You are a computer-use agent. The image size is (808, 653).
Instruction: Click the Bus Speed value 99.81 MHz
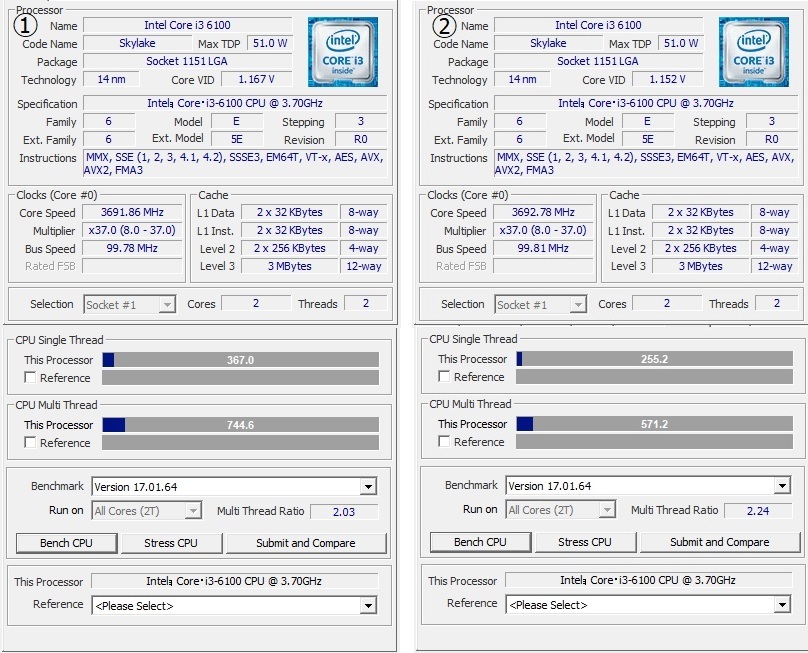pos(543,248)
